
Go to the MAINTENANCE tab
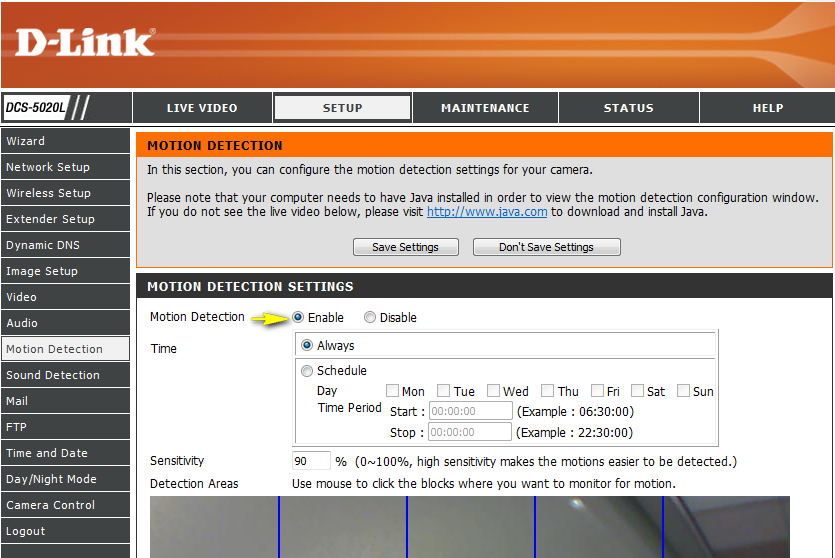(485, 108)
